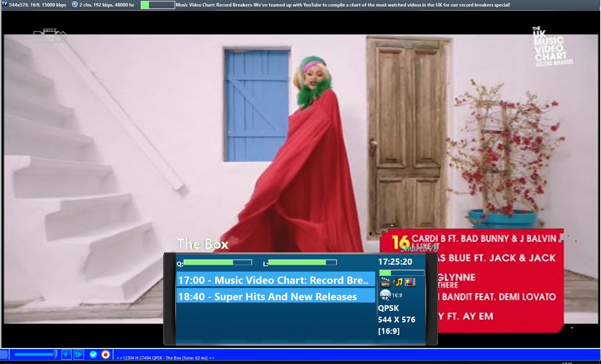Click the blue button at toolbar's left edge
Screen dimensions: 601x364
(4, 354)
